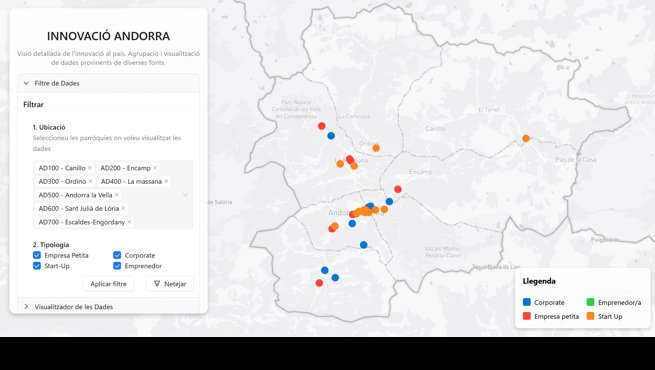
Task: Remove the AD100 - Canillo tag
Action: [90, 168]
